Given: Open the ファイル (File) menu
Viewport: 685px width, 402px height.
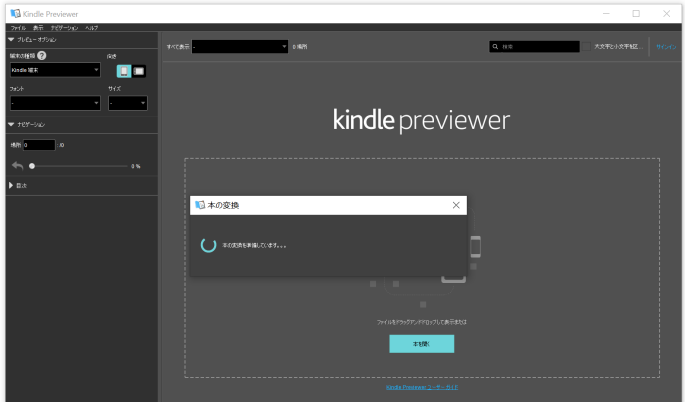Looking at the screenshot, I should (x=18, y=28).
